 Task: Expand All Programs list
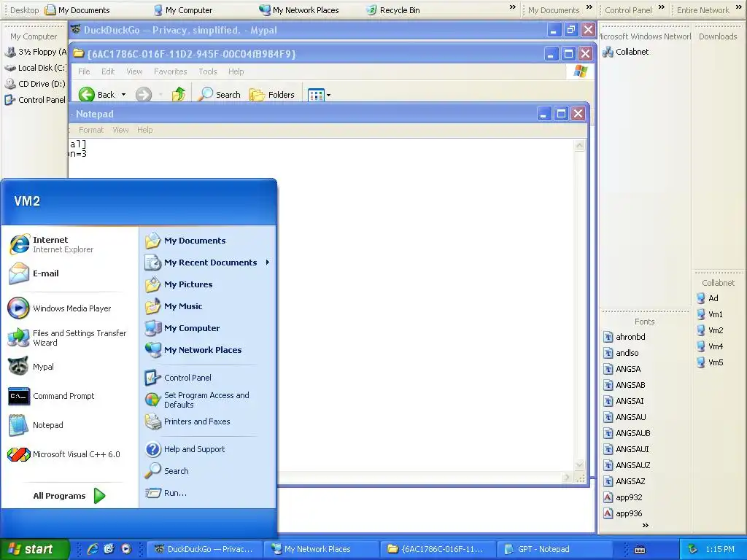point(69,496)
